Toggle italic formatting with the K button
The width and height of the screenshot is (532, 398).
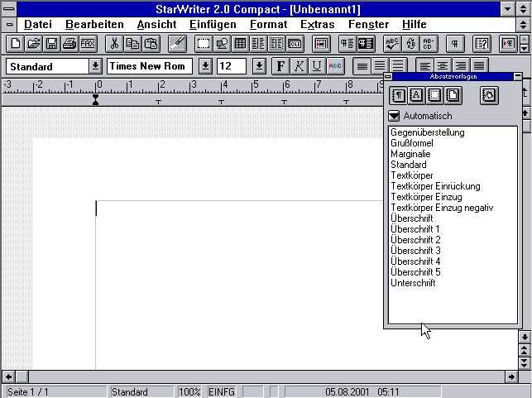[x=299, y=66]
